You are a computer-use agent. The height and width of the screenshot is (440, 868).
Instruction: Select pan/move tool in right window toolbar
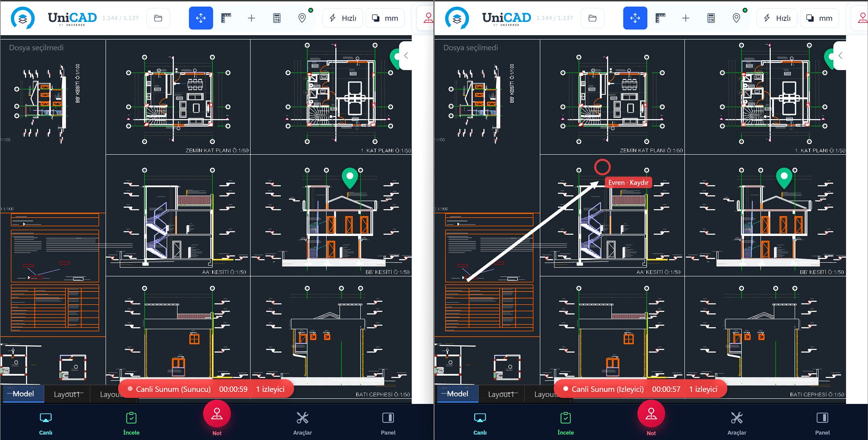tap(635, 18)
